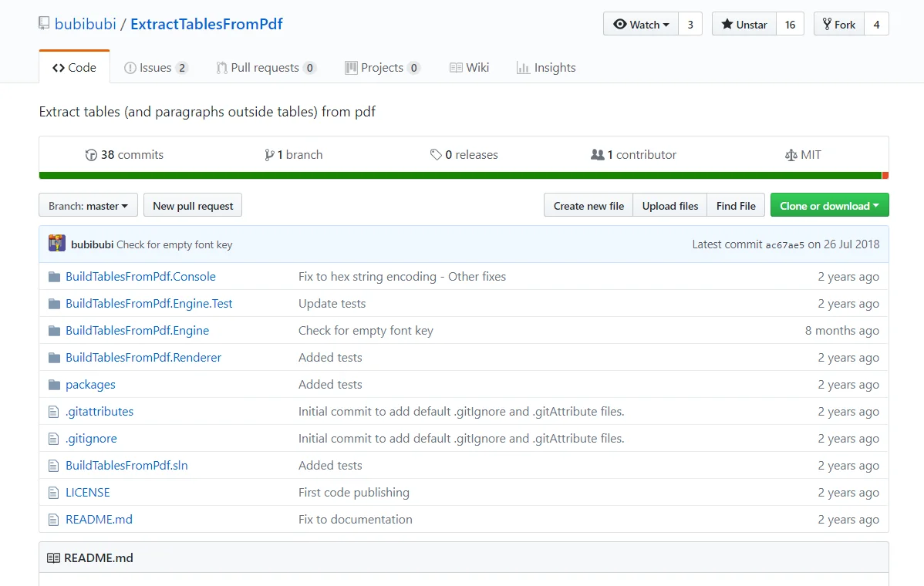View the Insights tab
Screen dimensions: 924x586
tap(546, 68)
